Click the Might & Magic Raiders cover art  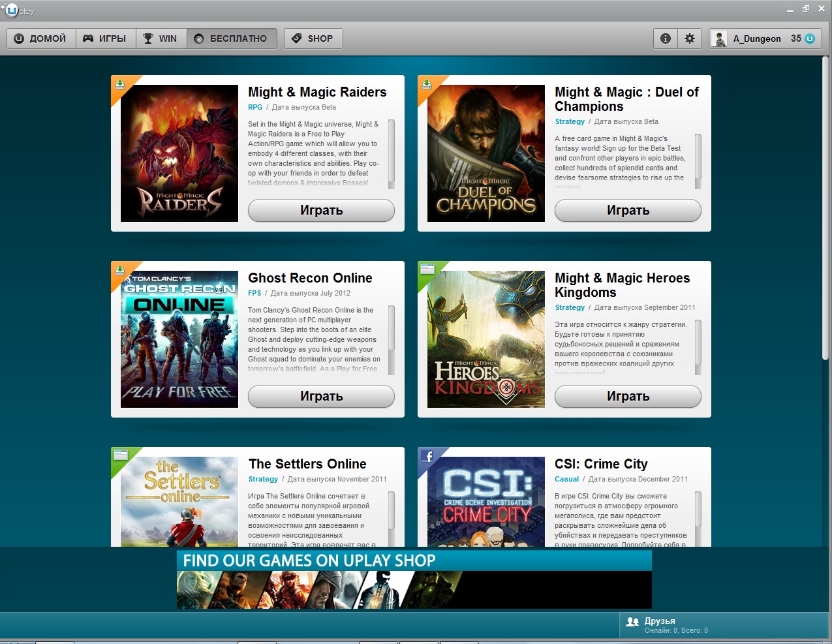[179, 153]
